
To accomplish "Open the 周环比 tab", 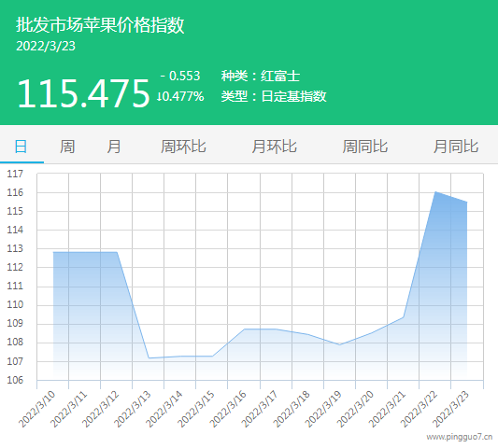I will pos(183,147).
